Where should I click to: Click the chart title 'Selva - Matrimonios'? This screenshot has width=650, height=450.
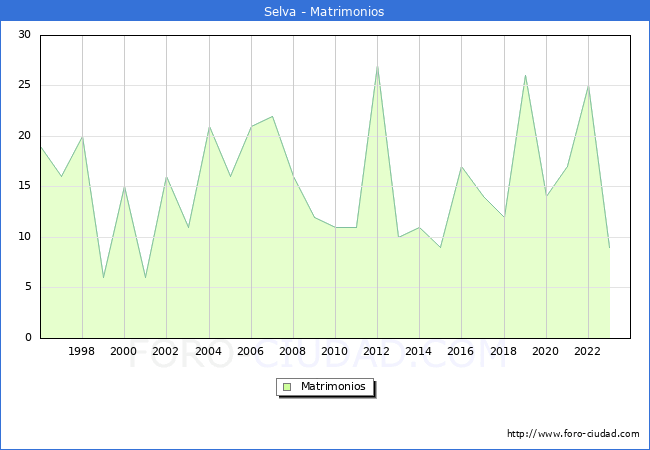coord(324,11)
